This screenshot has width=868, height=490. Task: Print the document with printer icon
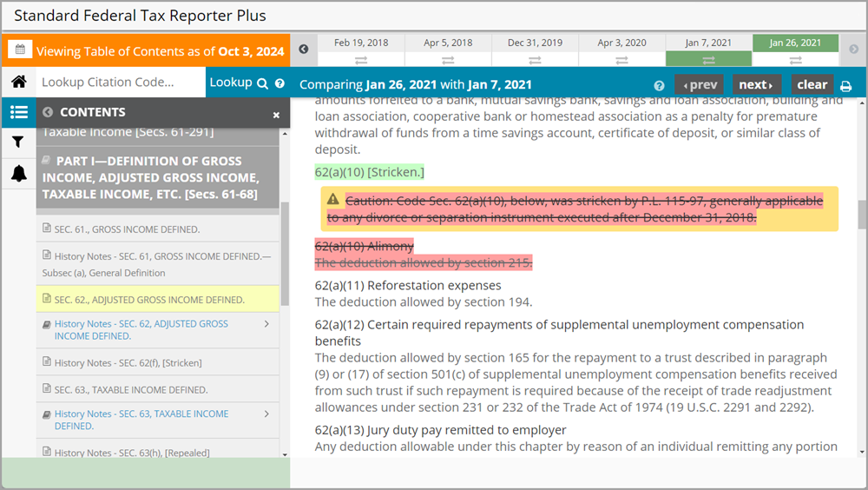tap(845, 86)
